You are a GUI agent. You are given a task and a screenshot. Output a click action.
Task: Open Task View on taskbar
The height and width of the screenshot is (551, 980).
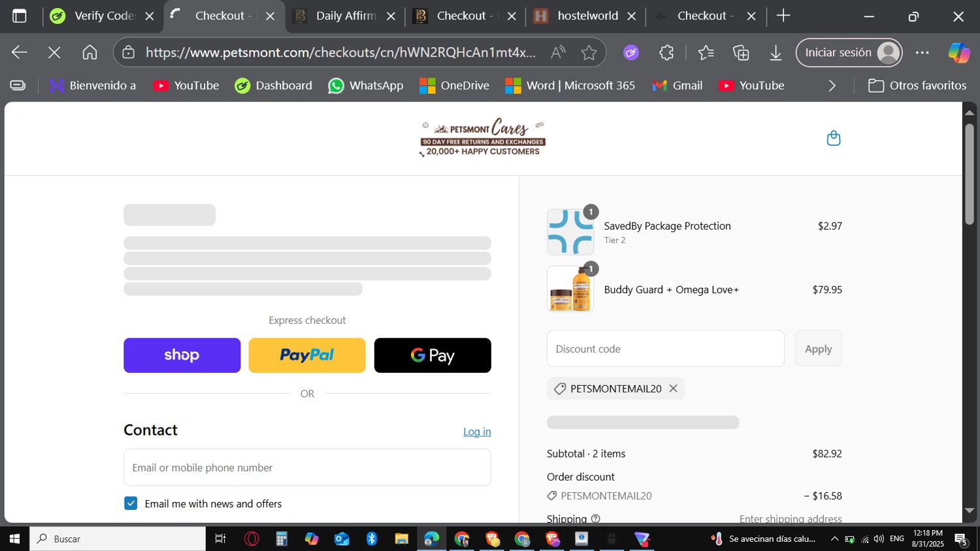pyautogui.click(x=220, y=539)
